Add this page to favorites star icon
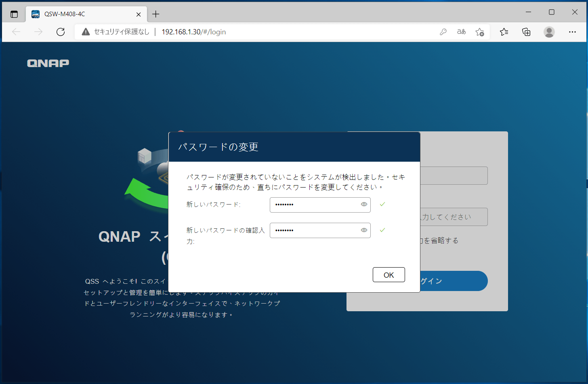 click(480, 32)
